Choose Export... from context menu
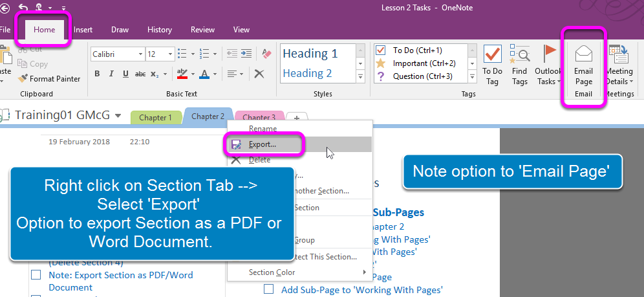Image resolution: width=644 pixels, height=297 pixels. point(299,144)
